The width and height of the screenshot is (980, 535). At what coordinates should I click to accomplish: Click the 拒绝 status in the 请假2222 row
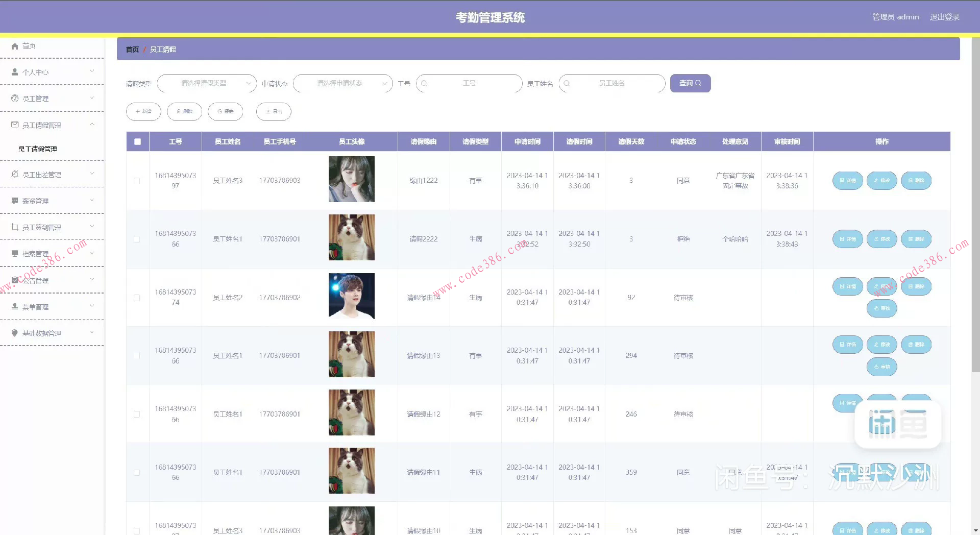683,239
